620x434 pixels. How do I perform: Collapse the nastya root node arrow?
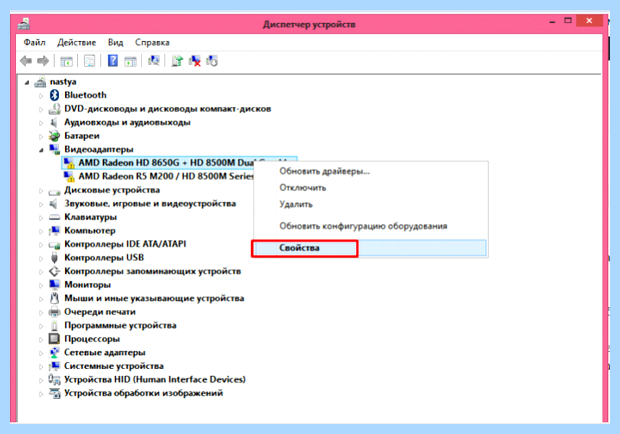pos(27,83)
